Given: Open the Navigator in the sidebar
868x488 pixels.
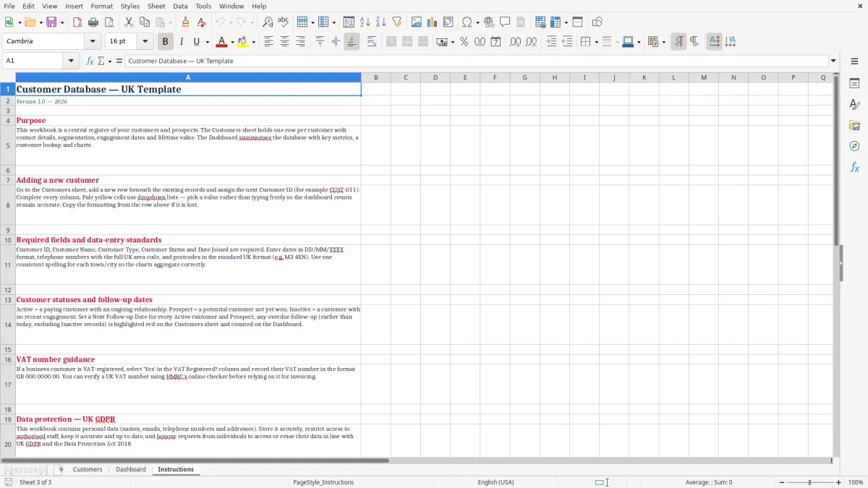Looking at the screenshot, I should (x=854, y=146).
